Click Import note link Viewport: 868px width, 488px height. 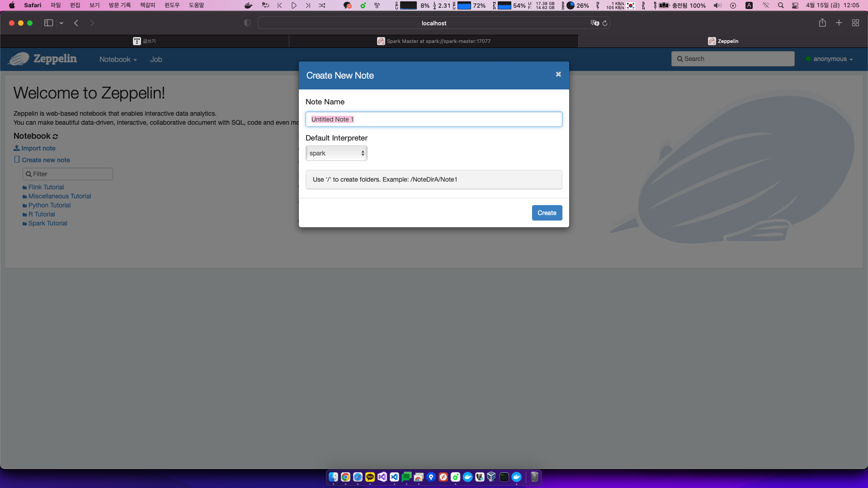[35, 148]
